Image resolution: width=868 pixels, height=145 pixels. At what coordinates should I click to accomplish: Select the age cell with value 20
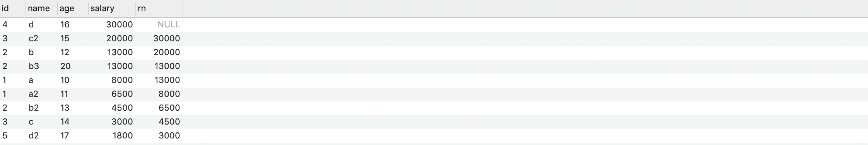point(73,66)
